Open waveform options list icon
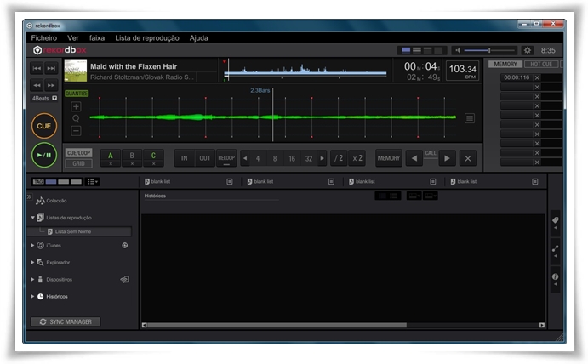Viewport: 588px width, 364px height. (470, 118)
